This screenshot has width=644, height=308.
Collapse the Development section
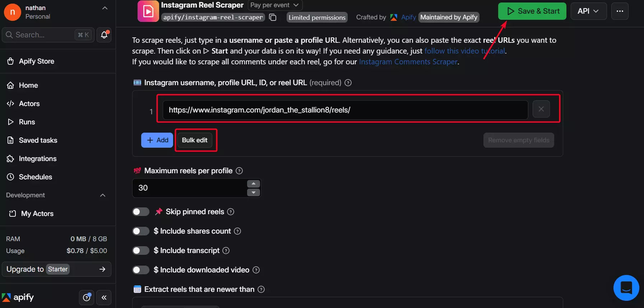[103, 195]
